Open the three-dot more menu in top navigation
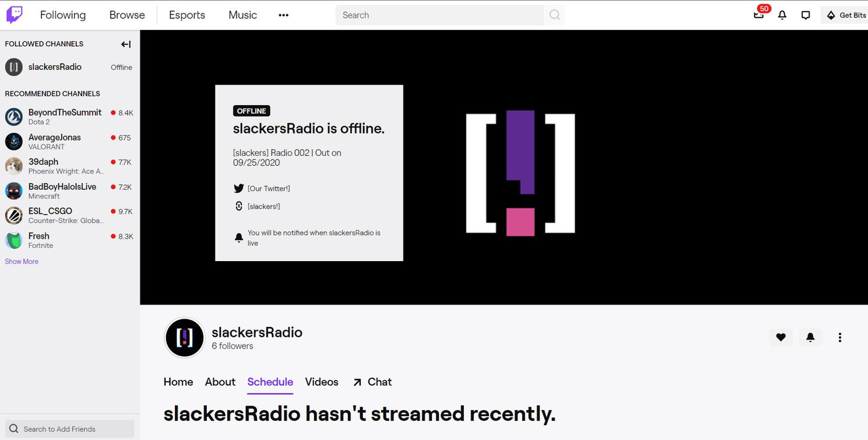 [283, 15]
